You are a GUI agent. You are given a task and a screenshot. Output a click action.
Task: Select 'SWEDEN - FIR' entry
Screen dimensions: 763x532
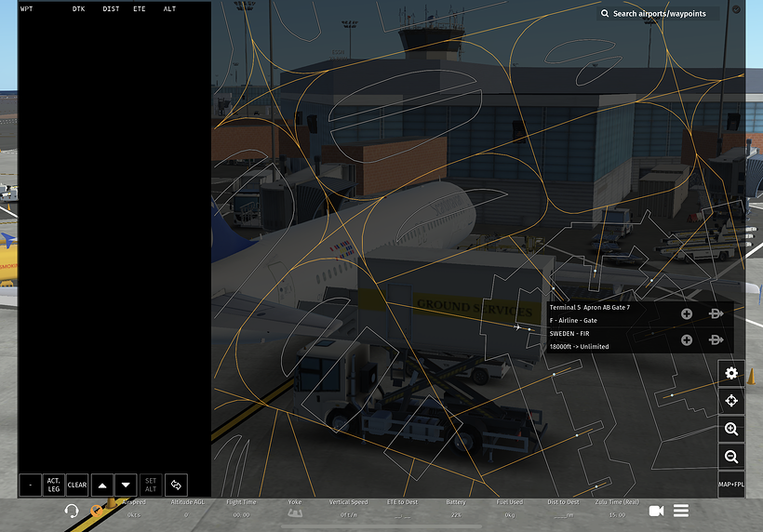(569, 334)
